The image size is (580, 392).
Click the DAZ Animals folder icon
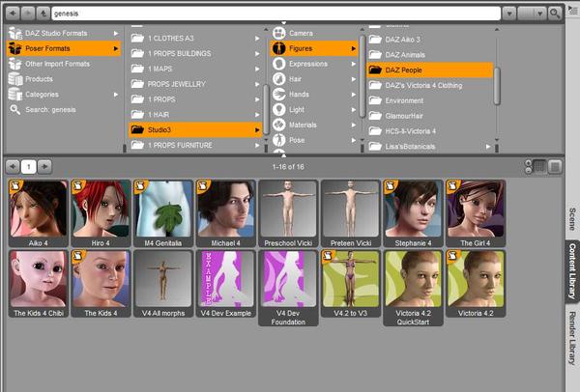coord(375,55)
